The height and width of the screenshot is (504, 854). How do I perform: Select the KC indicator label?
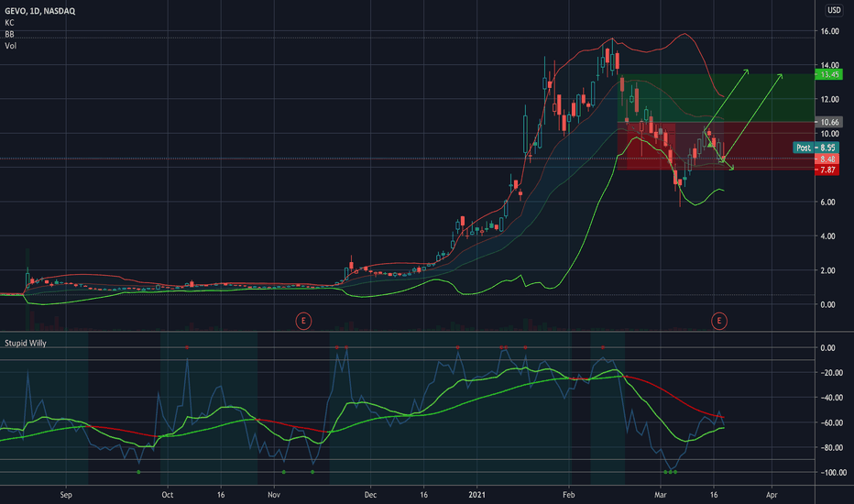click(x=9, y=23)
